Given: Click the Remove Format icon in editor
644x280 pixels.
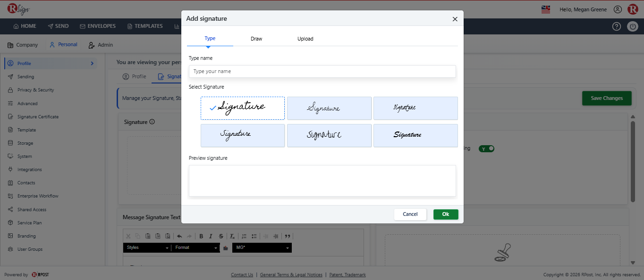Looking at the screenshot, I should tap(232, 236).
